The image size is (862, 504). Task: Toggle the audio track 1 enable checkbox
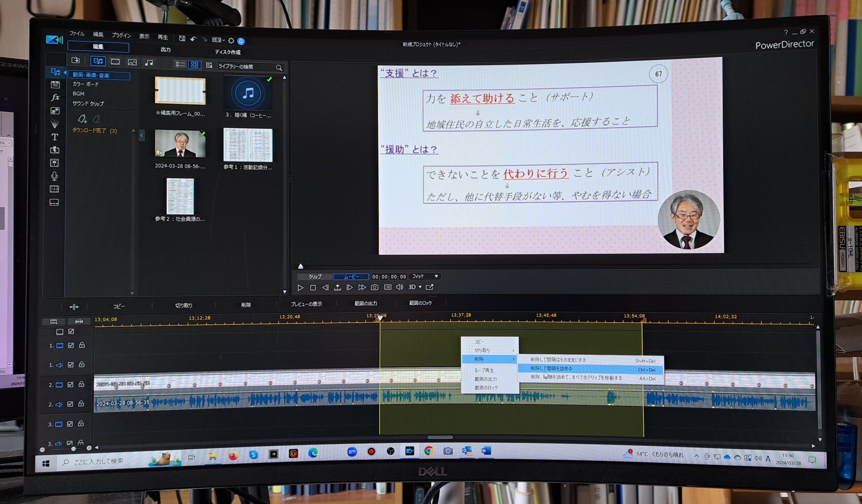click(70, 365)
